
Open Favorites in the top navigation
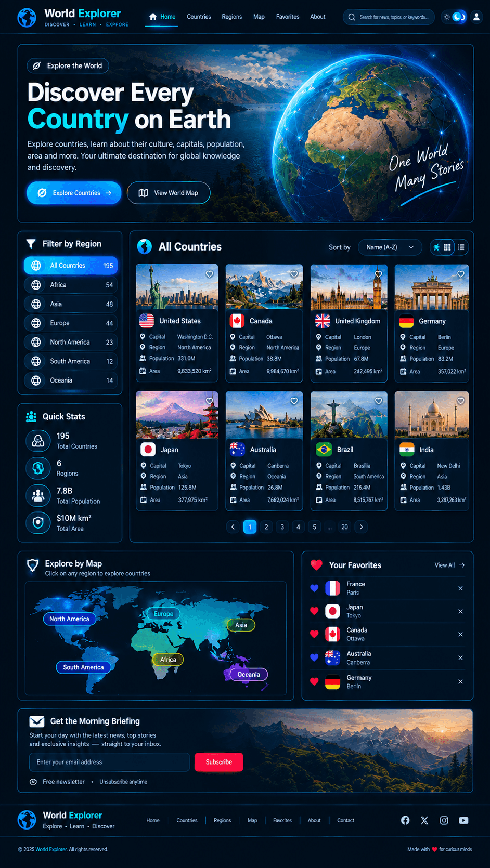tap(287, 17)
